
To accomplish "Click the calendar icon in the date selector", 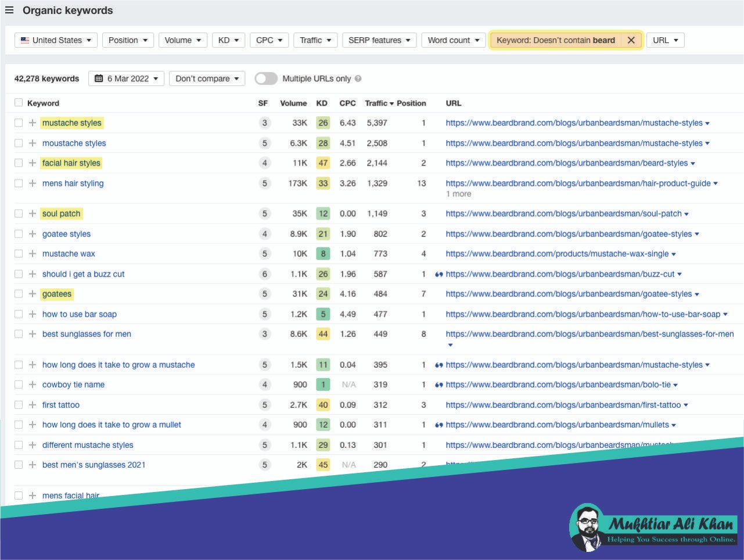I will coord(99,78).
